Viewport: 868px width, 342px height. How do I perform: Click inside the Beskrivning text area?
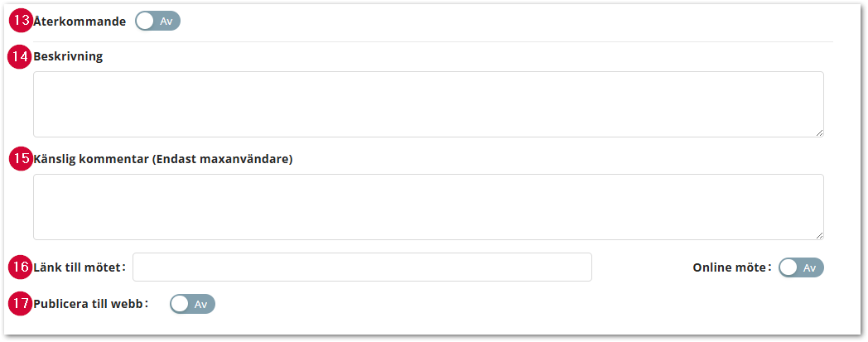point(428,104)
